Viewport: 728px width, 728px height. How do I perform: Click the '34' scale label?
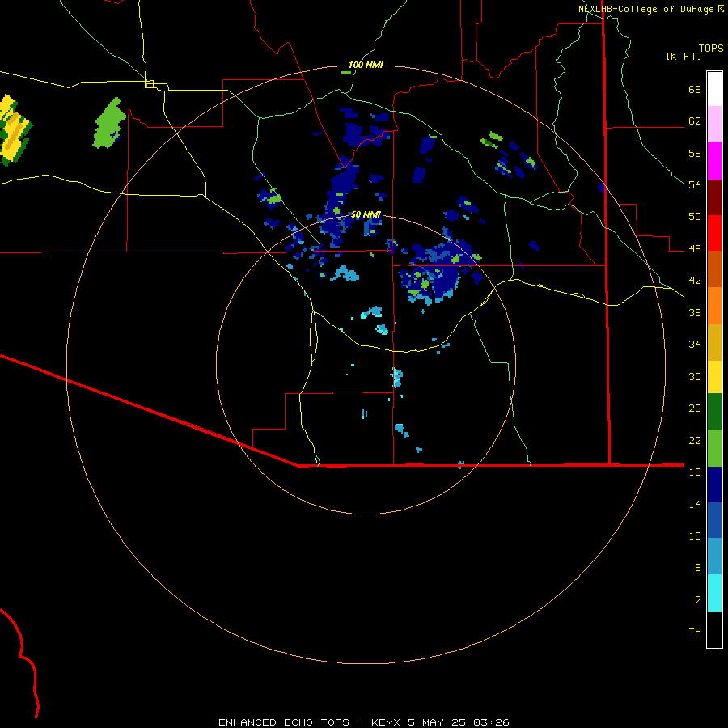click(x=695, y=345)
